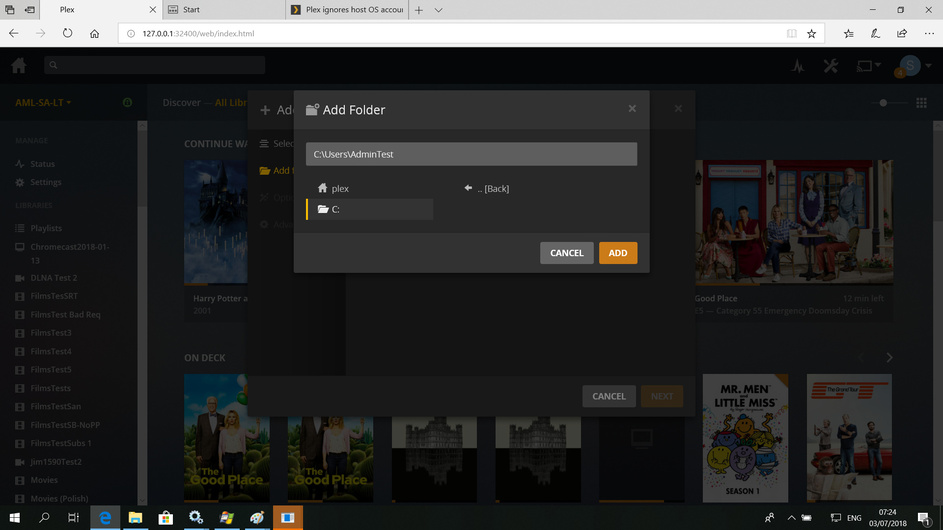This screenshot has height=530, width=943.
Task: Open FilmsTest5 library
Action: click(x=51, y=369)
